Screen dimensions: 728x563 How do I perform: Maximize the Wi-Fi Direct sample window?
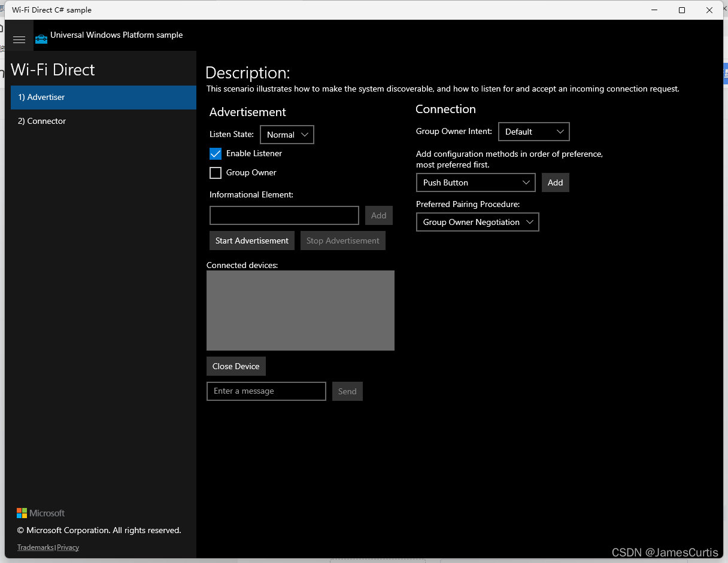click(682, 10)
